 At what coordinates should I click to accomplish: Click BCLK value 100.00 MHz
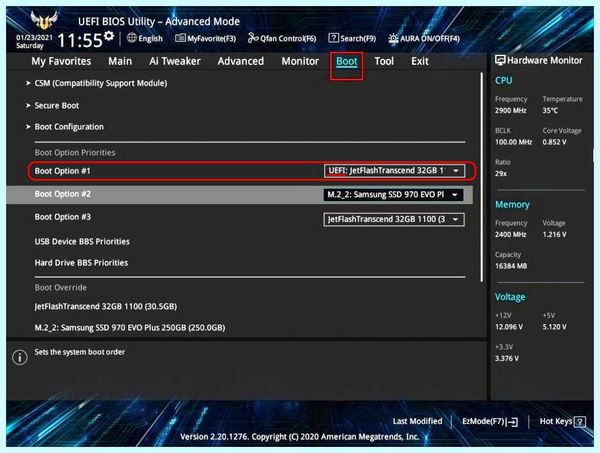coord(513,142)
